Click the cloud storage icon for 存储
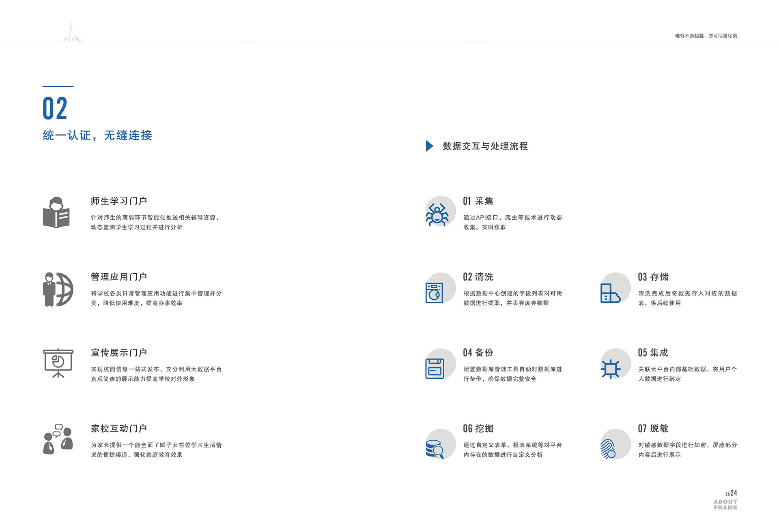The image size is (779, 532). point(610,293)
